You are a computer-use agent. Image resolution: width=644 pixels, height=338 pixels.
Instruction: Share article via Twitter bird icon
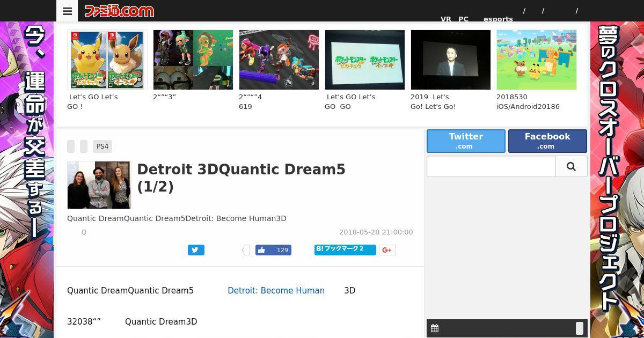(x=196, y=250)
